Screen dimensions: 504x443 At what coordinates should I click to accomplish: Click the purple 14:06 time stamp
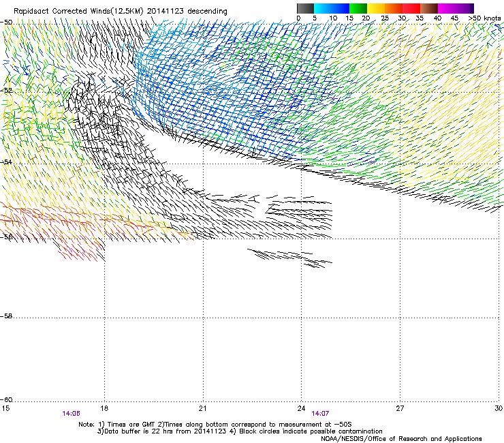[x=71, y=414]
